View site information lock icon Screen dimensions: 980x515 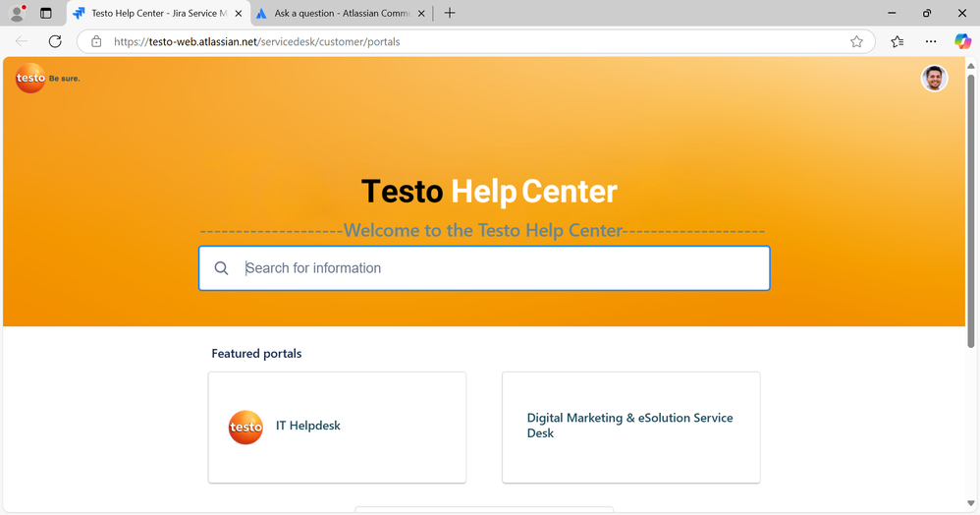pos(96,42)
